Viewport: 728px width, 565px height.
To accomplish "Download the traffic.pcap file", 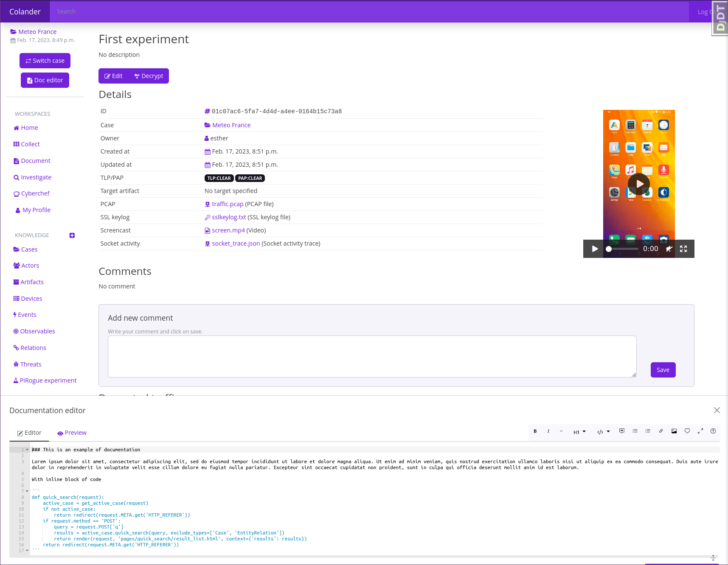I will pyautogui.click(x=228, y=204).
